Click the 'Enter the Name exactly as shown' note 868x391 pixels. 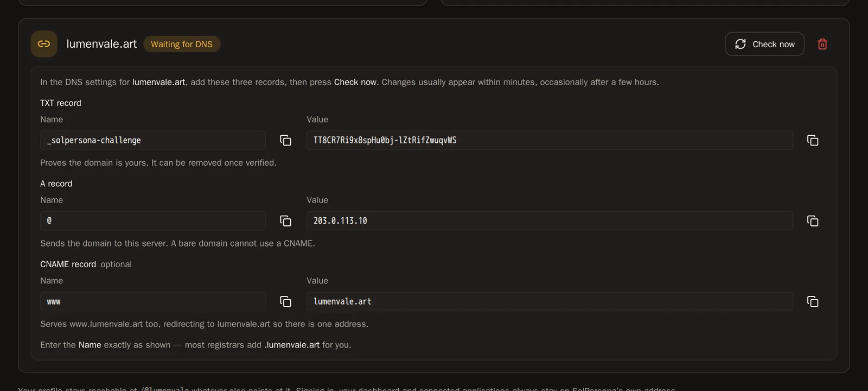coord(196,345)
